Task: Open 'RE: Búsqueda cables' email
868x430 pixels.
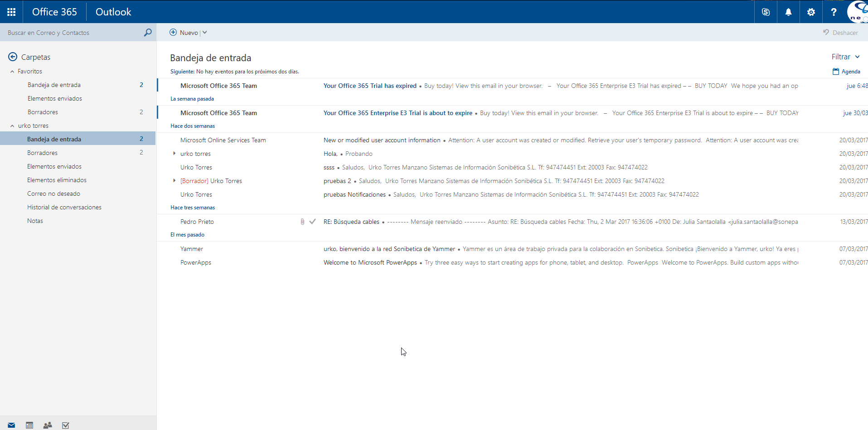Action: tap(513, 222)
